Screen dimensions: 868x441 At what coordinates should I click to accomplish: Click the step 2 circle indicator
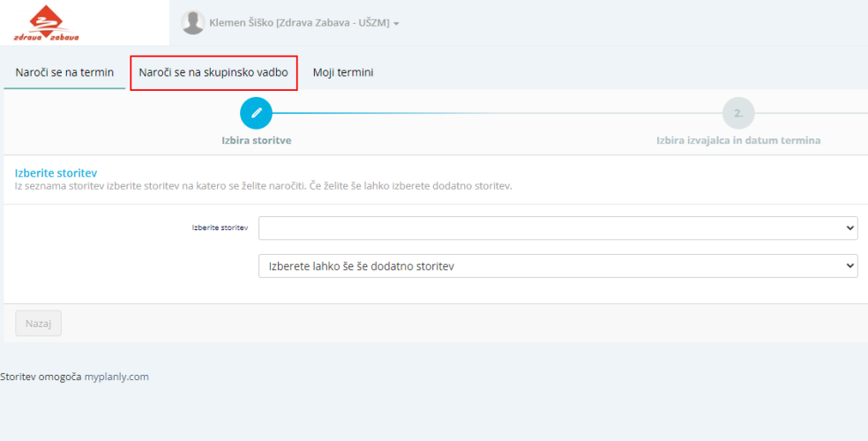738,113
